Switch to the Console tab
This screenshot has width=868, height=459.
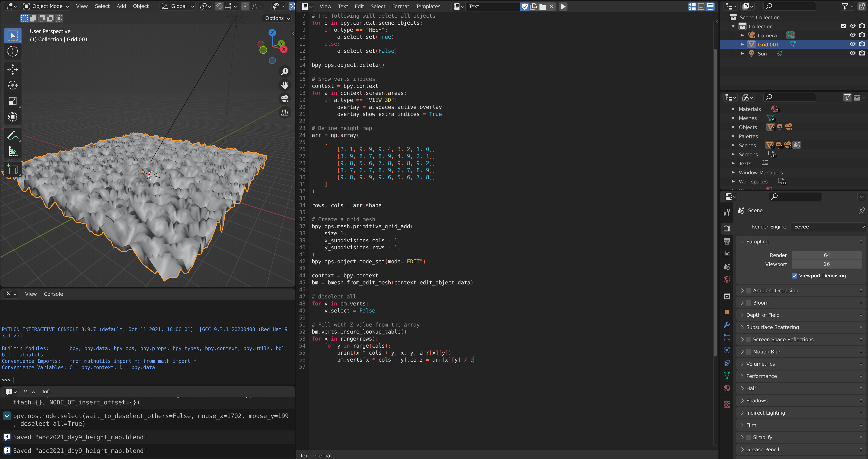(53, 294)
